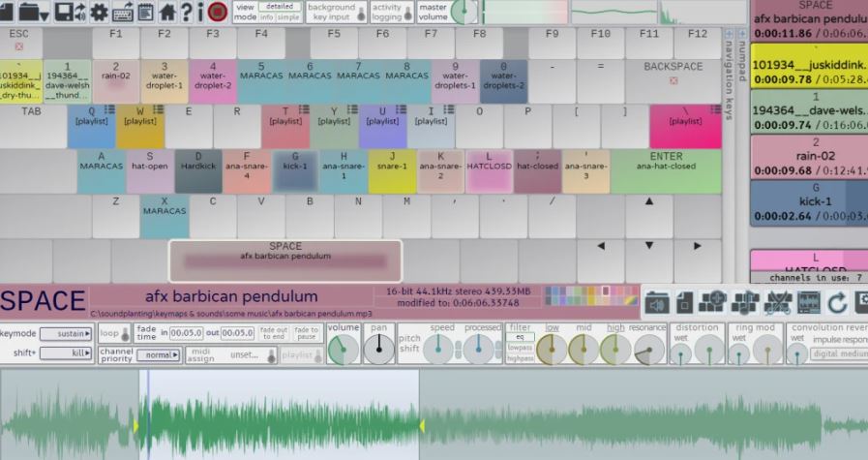The width and height of the screenshot is (868, 460).
Task: Toggle the loop switch
Action: (x=125, y=334)
